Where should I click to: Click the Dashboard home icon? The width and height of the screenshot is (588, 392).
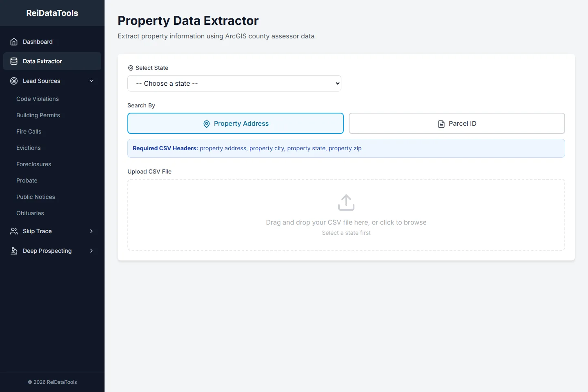pos(14,42)
